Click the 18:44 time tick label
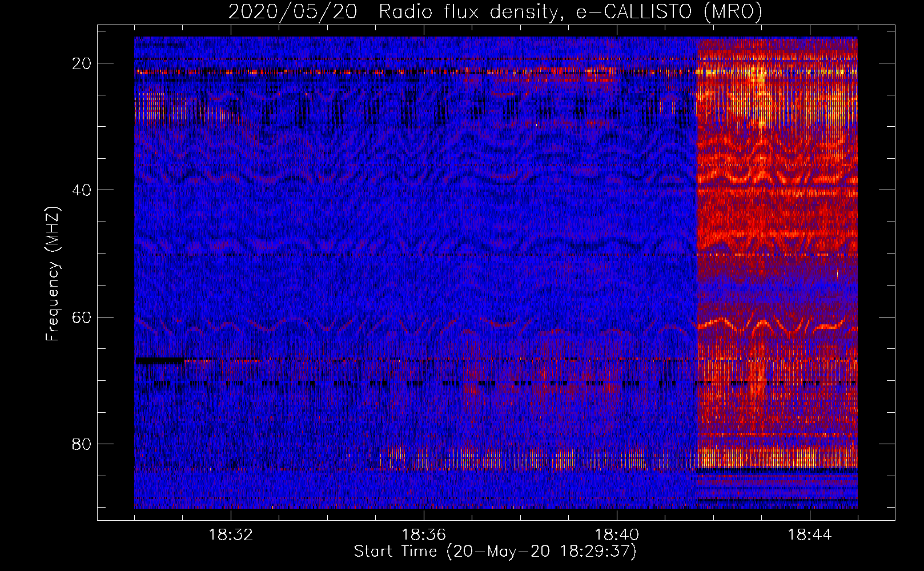Viewport: 924px width, 571px height. tap(810, 535)
